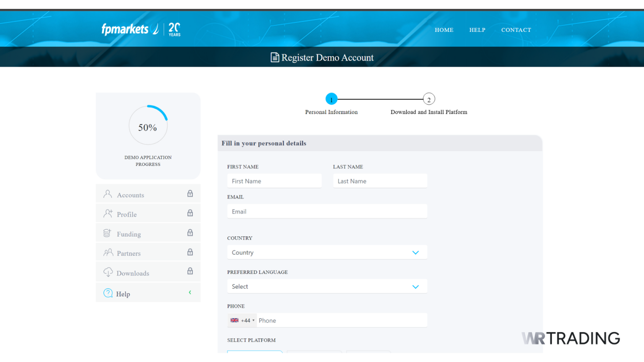
Task: Open HELP in top navigation
Action: pos(477,30)
